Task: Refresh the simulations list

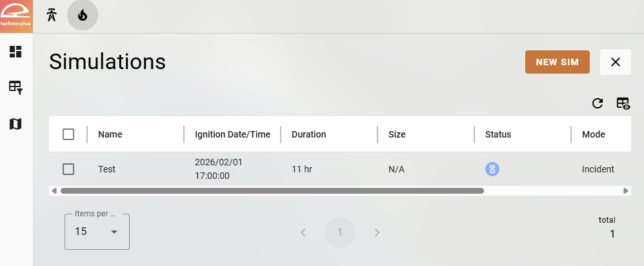Action: click(598, 103)
